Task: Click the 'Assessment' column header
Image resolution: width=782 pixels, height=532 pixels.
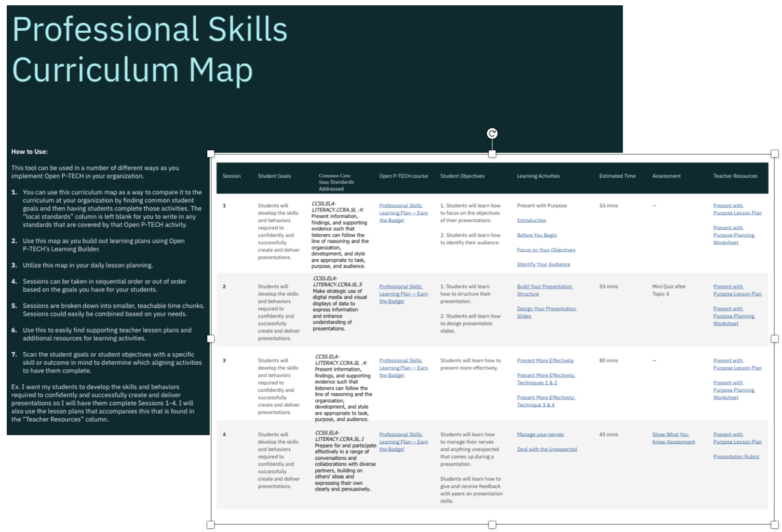Action: tap(666, 176)
